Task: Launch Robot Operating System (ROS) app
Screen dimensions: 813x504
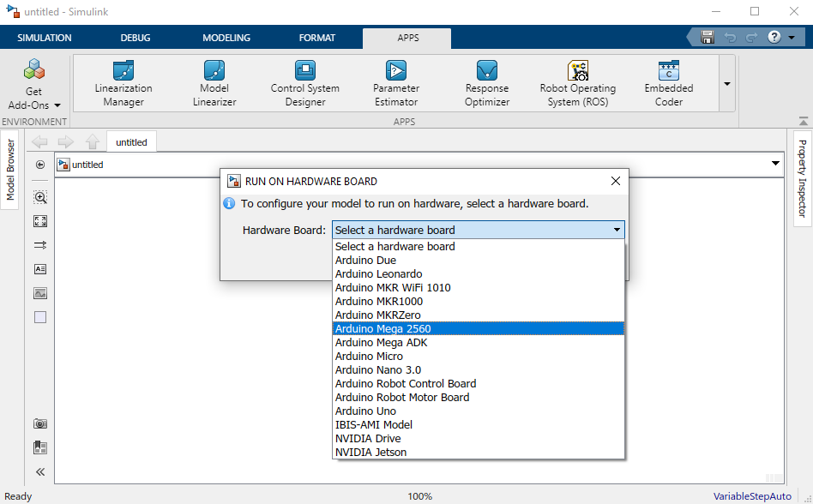Action: point(577,83)
